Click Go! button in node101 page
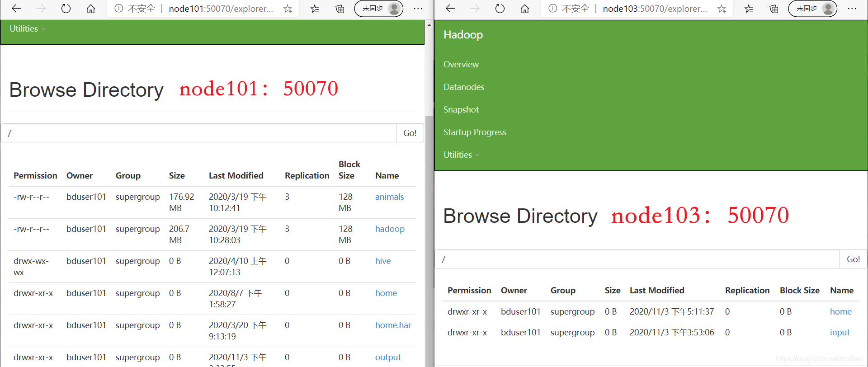 410,133
